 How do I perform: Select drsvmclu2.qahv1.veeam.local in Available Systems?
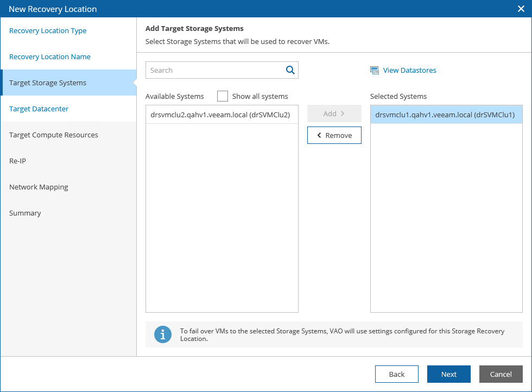click(220, 115)
